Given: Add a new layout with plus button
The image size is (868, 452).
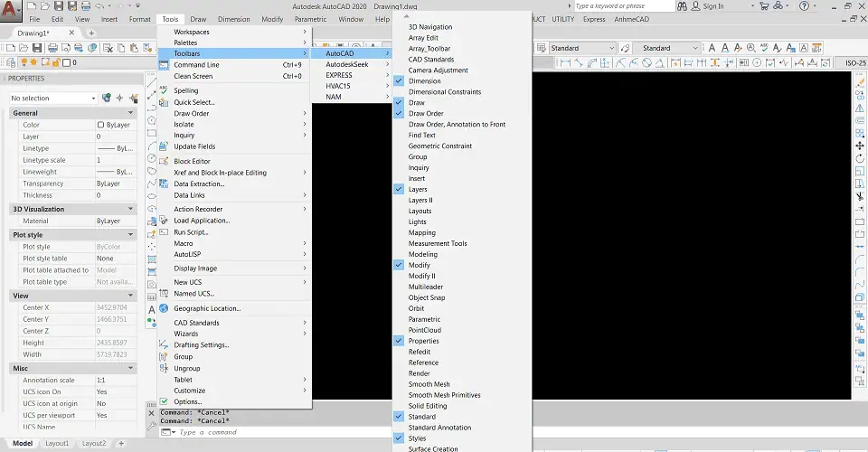Looking at the screenshot, I should pos(121,443).
